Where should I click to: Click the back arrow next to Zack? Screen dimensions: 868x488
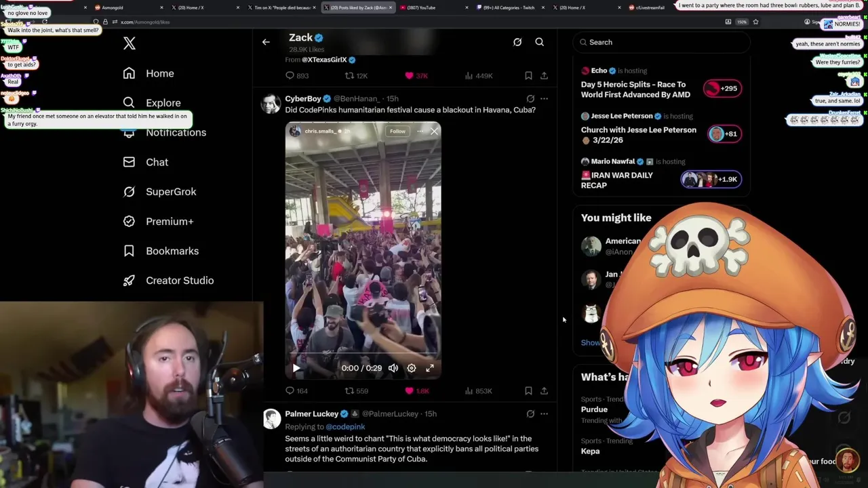[266, 42]
